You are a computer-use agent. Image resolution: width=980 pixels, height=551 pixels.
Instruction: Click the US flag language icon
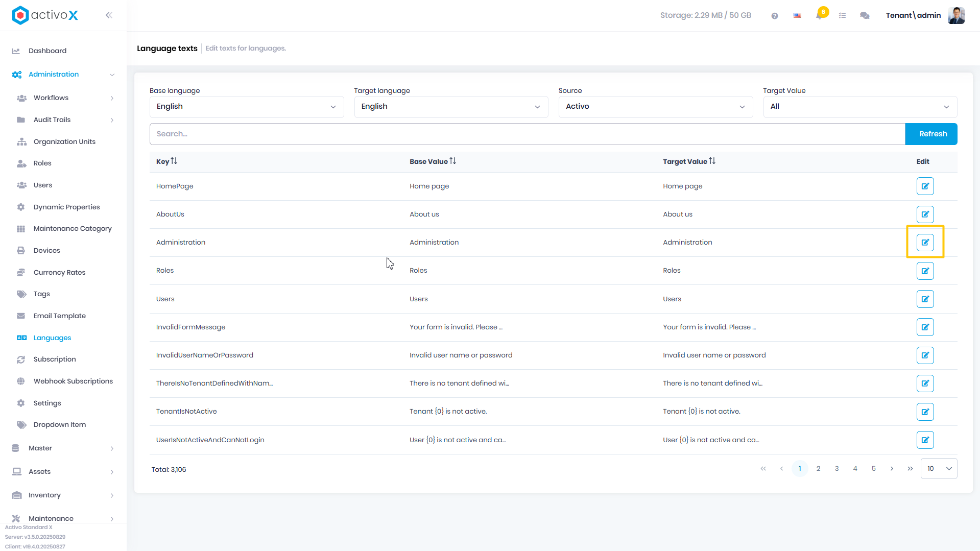tap(797, 16)
